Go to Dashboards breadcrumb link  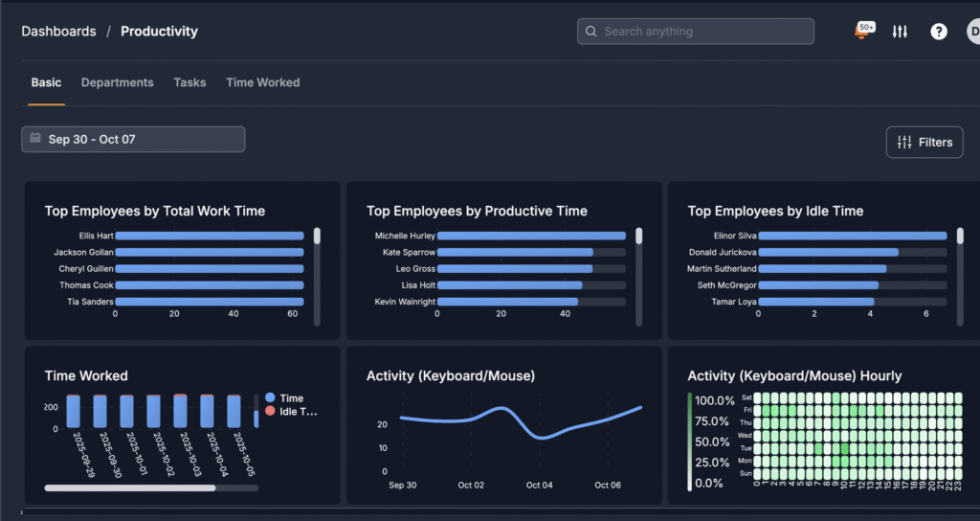[58, 32]
